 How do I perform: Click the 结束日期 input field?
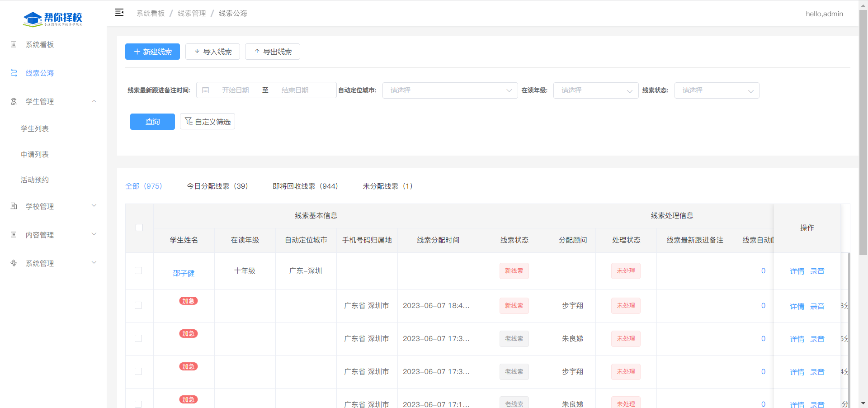(x=295, y=90)
